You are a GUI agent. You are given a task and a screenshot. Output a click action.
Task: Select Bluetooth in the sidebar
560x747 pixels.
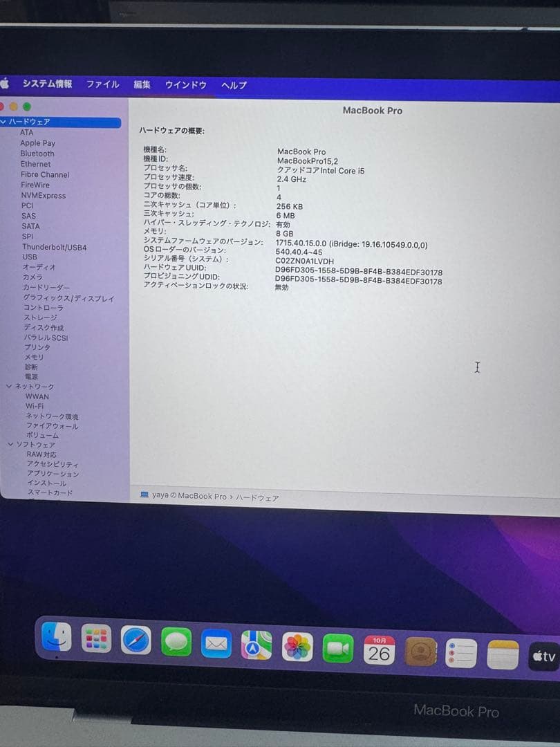click(x=37, y=154)
